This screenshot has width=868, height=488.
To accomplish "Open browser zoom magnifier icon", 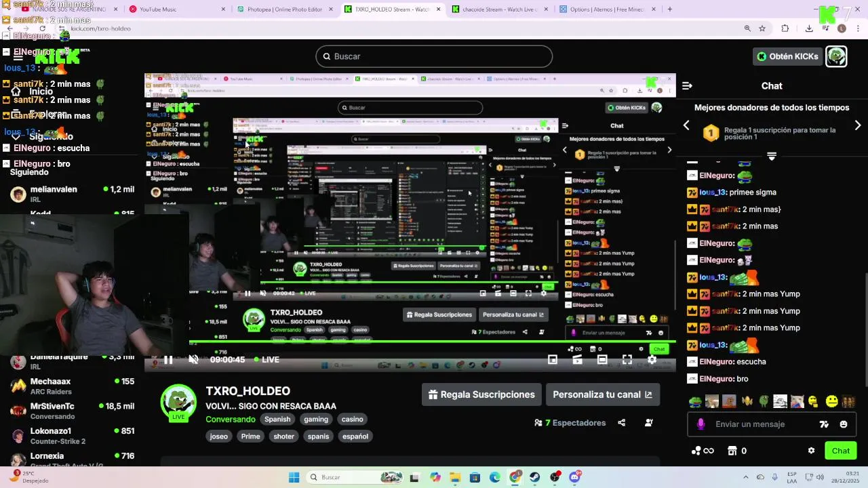I will pos(747,28).
